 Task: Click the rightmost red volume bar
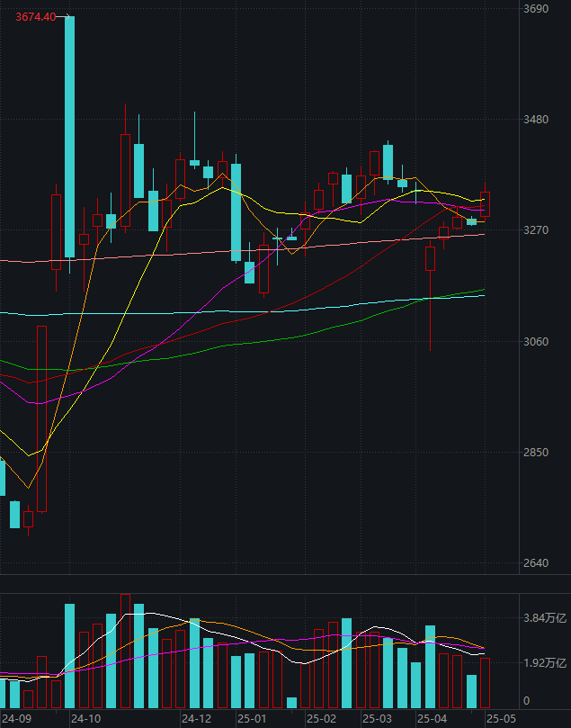(x=486, y=682)
